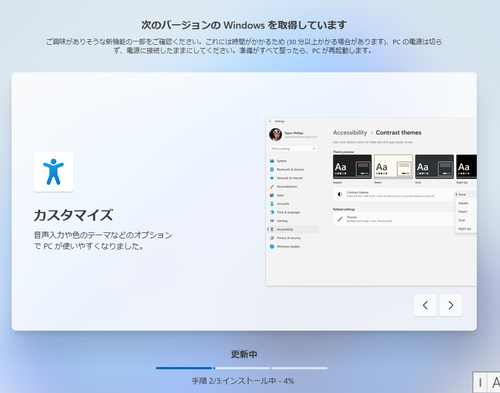
Task: Open the Themes related setting in preview
Action: 394,219
